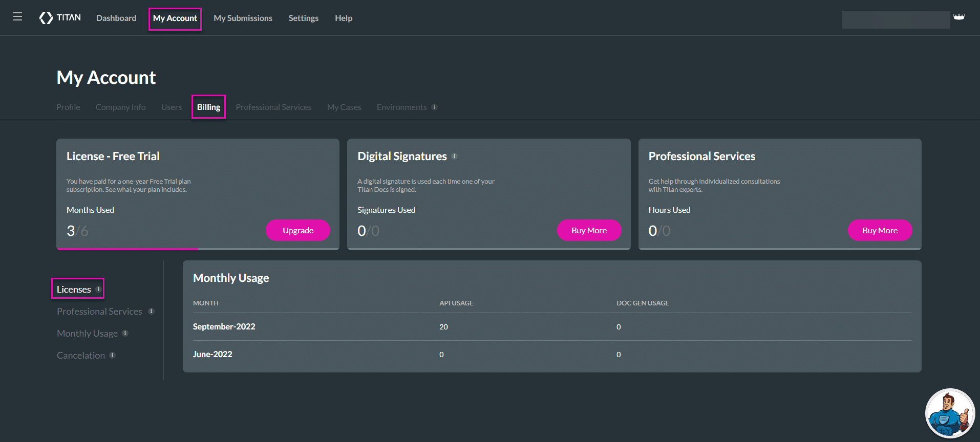
Task: Click Buy More for Professional Services
Action: (880, 230)
